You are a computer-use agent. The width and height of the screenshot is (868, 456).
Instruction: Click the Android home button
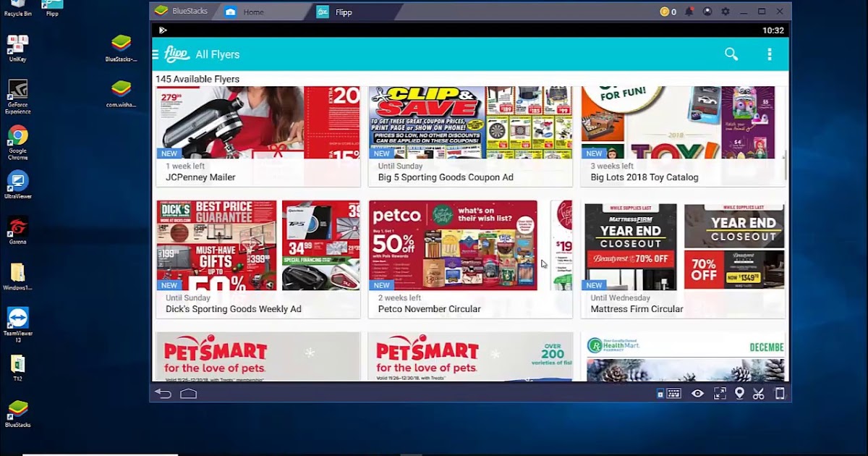188,394
